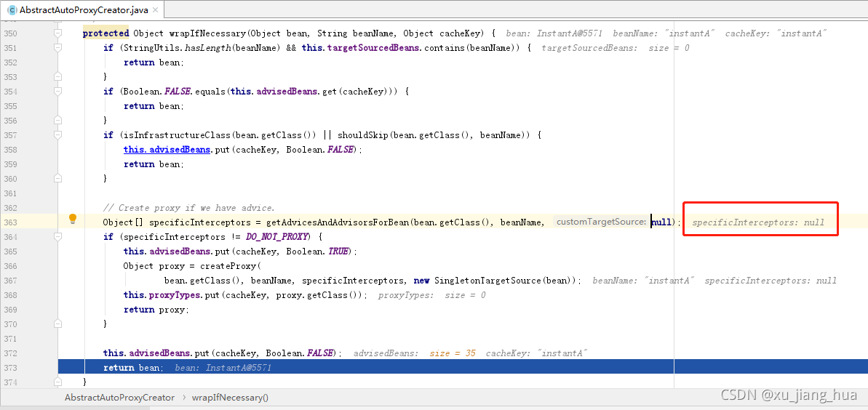
Task: Follow the this.advisedBeans link on line 358
Action: coord(167,150)
